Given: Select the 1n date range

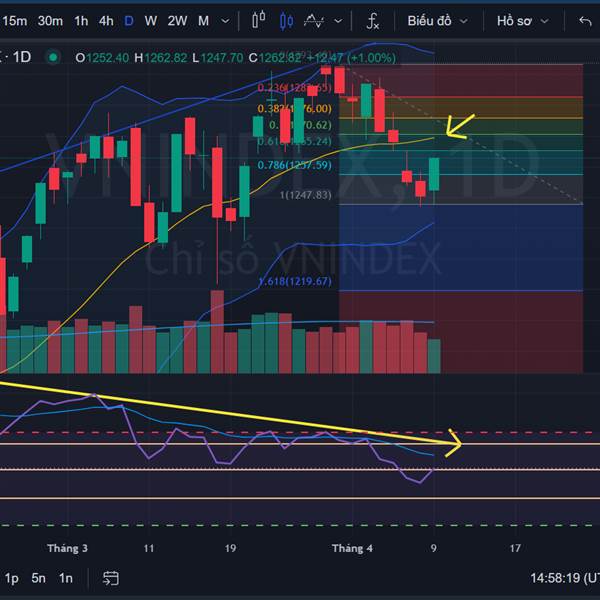Looking at the screenshot, I should [x=66, y=578].
